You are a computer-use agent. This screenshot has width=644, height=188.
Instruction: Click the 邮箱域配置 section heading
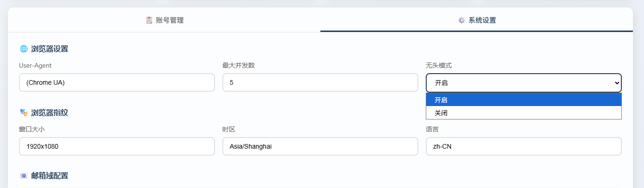point(49,175)
